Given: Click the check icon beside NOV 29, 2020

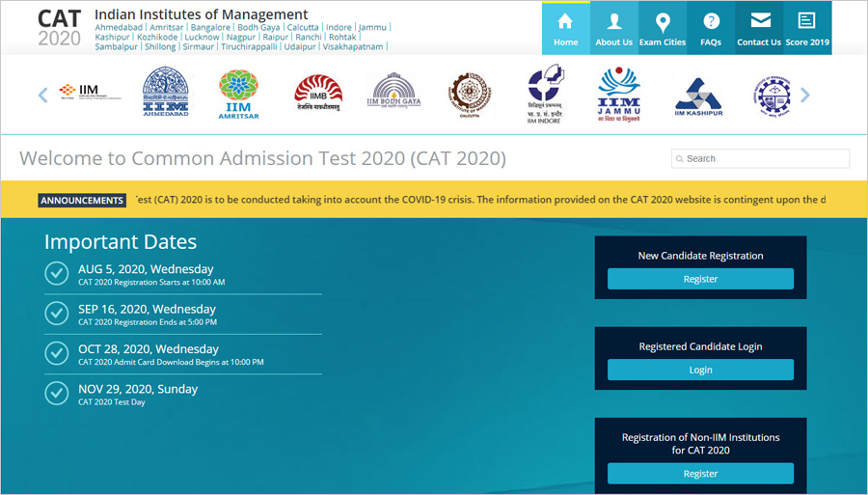Looking at the screenshot, I should click(57, 393).
